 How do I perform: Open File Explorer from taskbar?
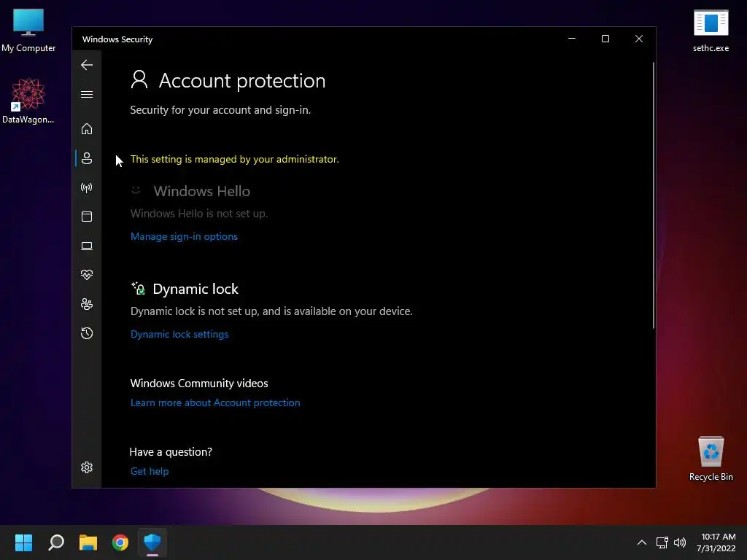[x=88, y=542]
